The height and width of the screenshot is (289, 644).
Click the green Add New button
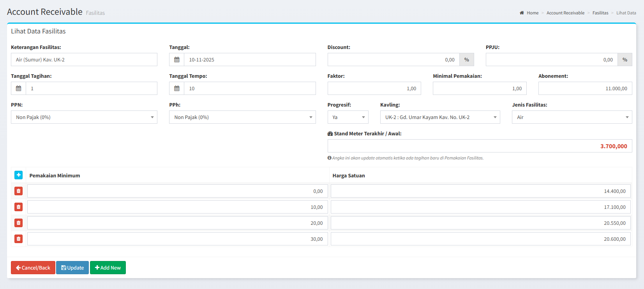point(108,268)
